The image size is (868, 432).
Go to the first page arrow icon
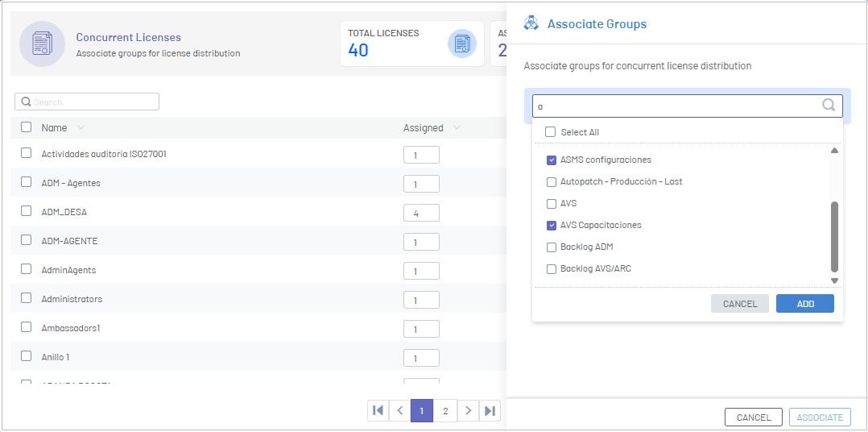378,410
